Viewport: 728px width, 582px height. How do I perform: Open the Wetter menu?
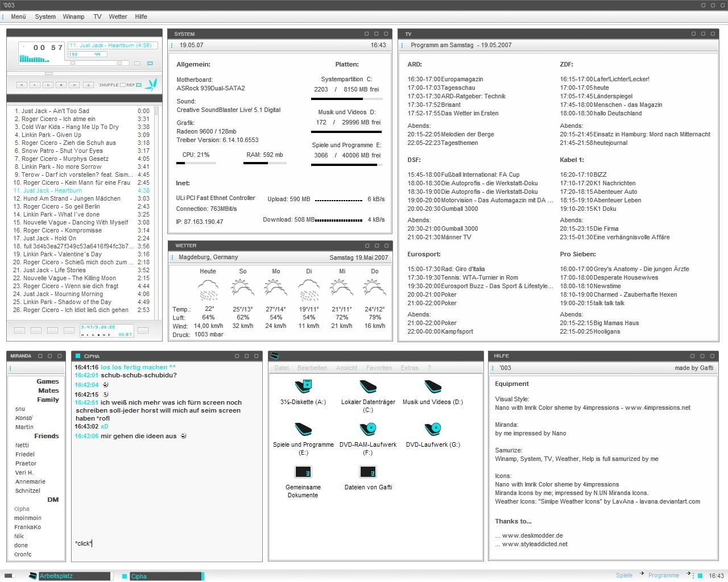tap(118, 16)
